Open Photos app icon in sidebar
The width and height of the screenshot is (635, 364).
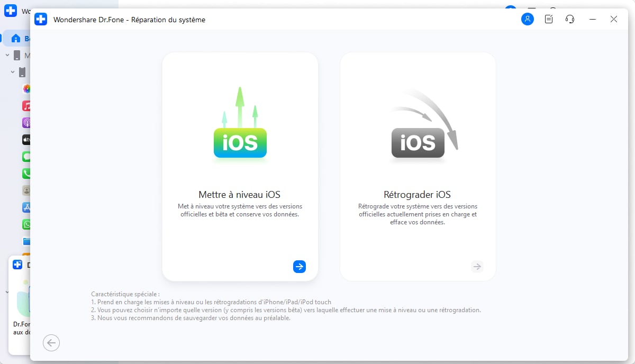click(26, 89)
